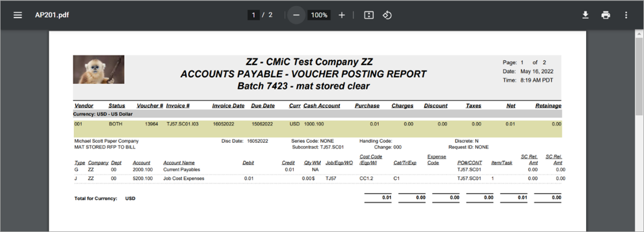
Task: Click 'Subcontract: TJ57.SC01' text
Action: (x=318, y=147)
